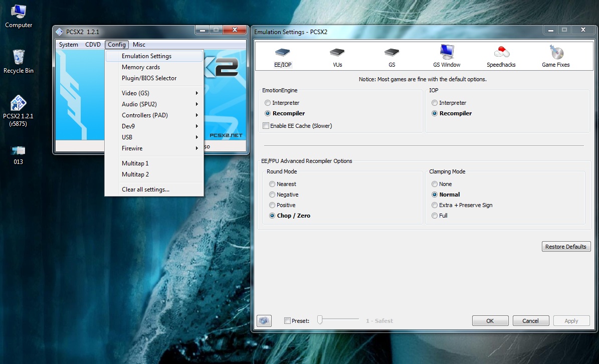Tick the Preset checkbox
The height and width of the screenshot is (364, 599).
coord(287,321)
